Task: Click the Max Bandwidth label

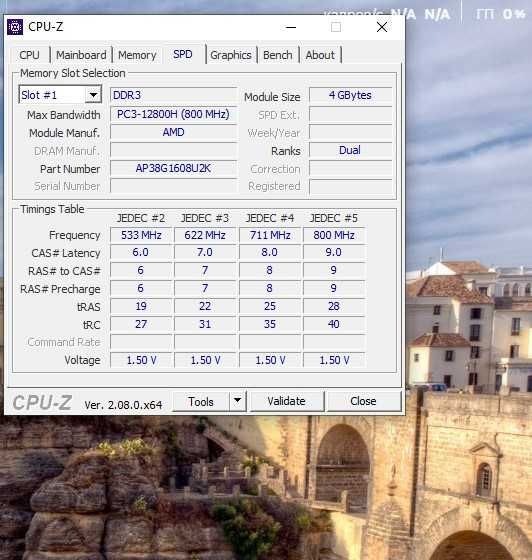Action: [64, 115]
